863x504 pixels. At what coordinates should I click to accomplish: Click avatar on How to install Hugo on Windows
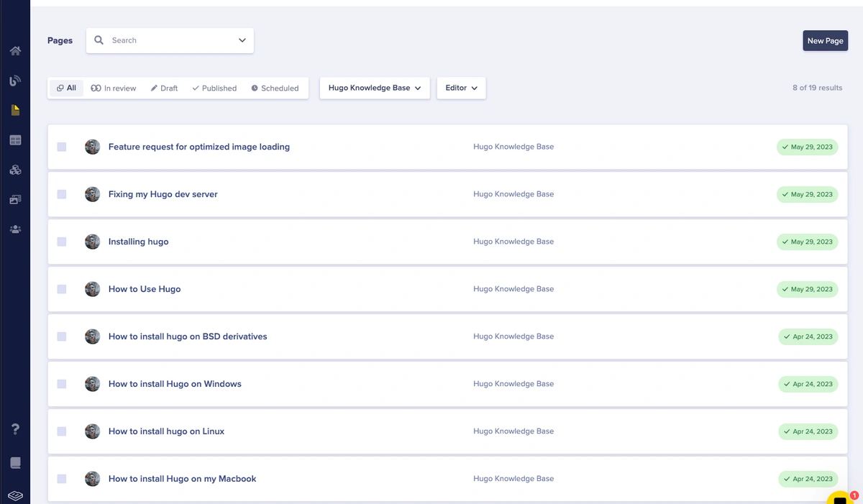pos(92,384)
